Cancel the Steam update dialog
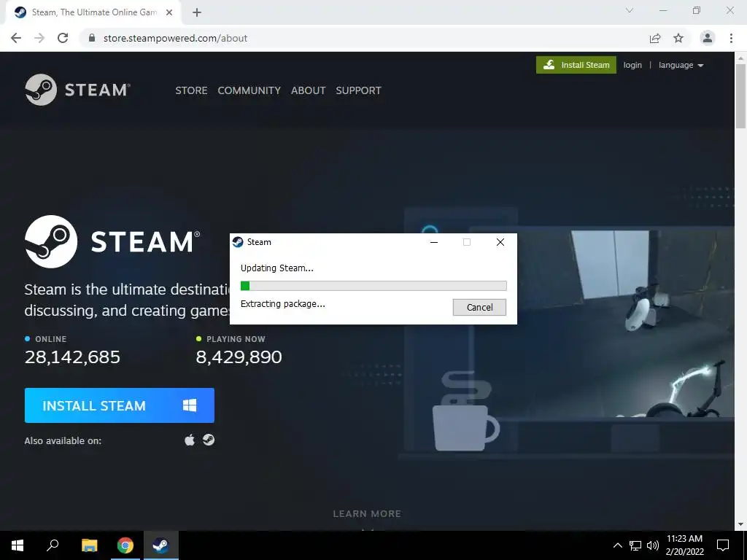Screen dimensions: 747x560 (479, 307)
